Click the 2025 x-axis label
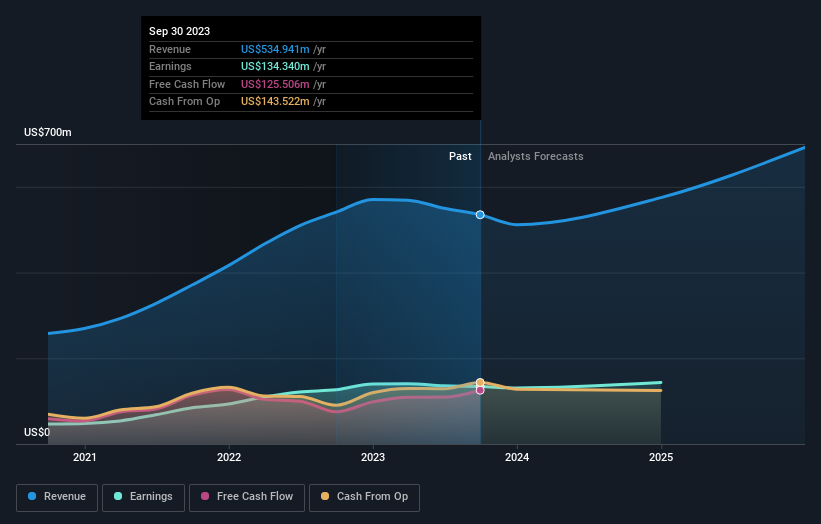This screenshot has height=524, width=821. coord(661,458)
